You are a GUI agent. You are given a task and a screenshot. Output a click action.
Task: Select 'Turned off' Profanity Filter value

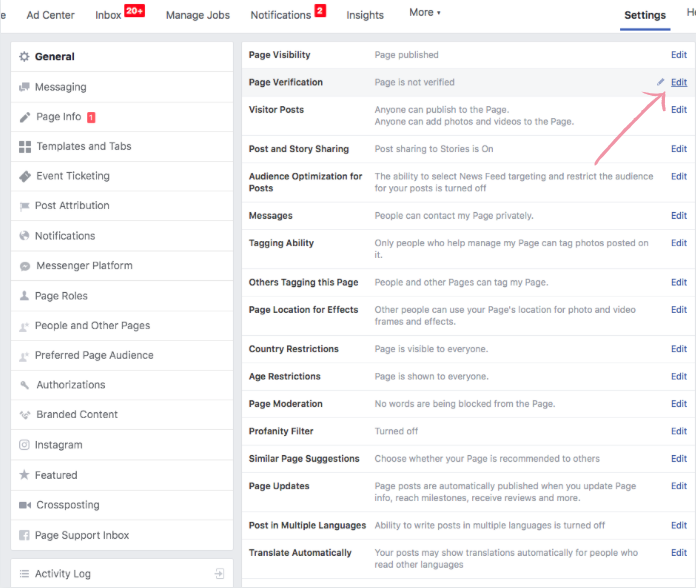tap(396, 431)
